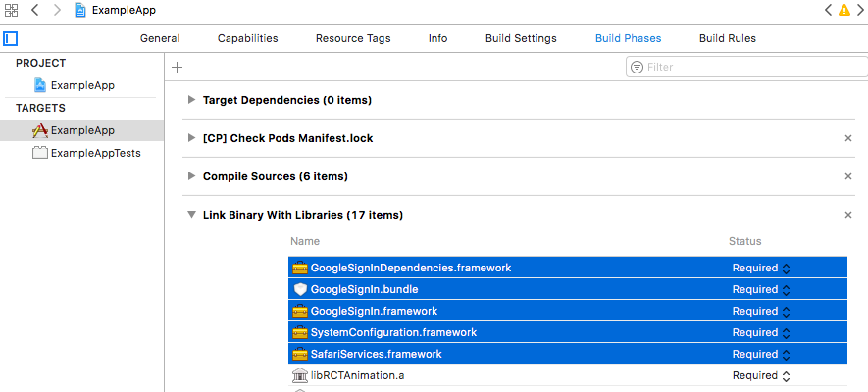Screen dimensions: 868x392
Task: Expand the Check Pods Manifest.lock phase
Action: [x=191, y=138]
